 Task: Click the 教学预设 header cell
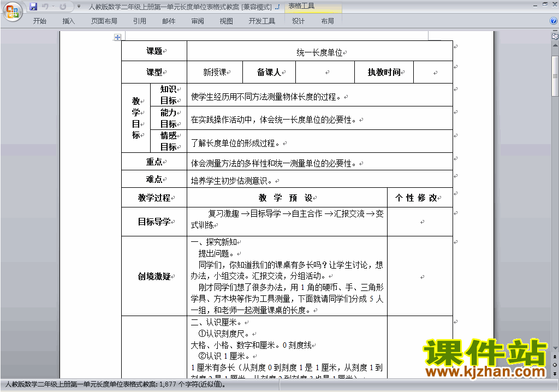point(287,198)
